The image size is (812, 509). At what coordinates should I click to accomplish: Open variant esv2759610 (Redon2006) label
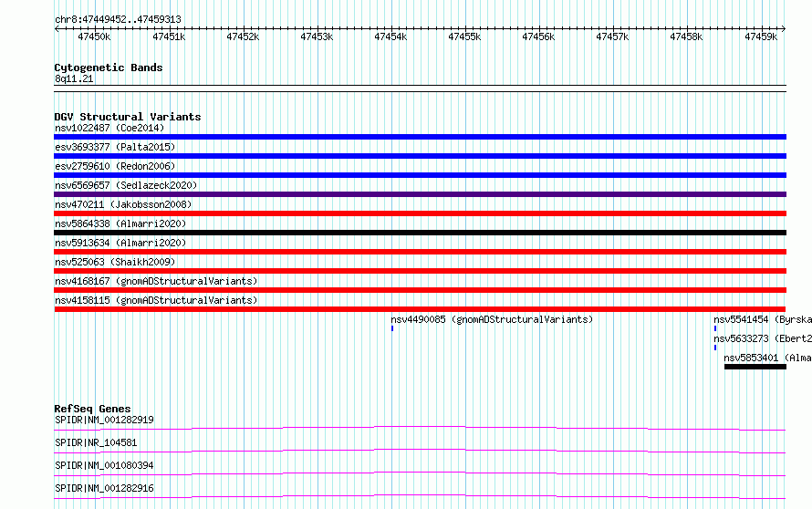coord(115,166)
